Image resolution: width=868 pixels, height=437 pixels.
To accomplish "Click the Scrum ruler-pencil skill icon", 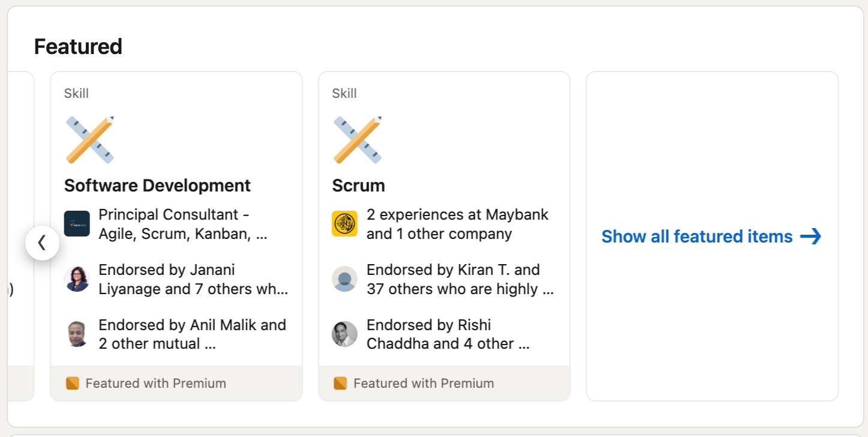I will click(358, 140).
